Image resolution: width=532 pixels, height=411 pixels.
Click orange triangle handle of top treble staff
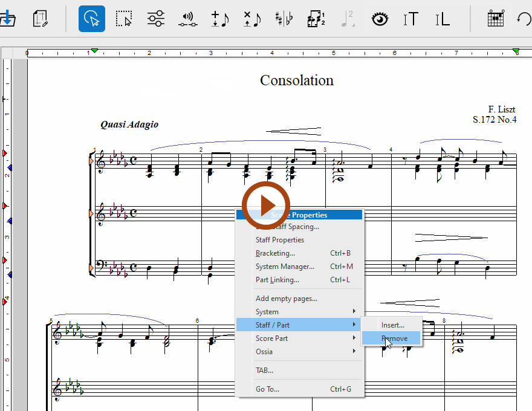91,161
